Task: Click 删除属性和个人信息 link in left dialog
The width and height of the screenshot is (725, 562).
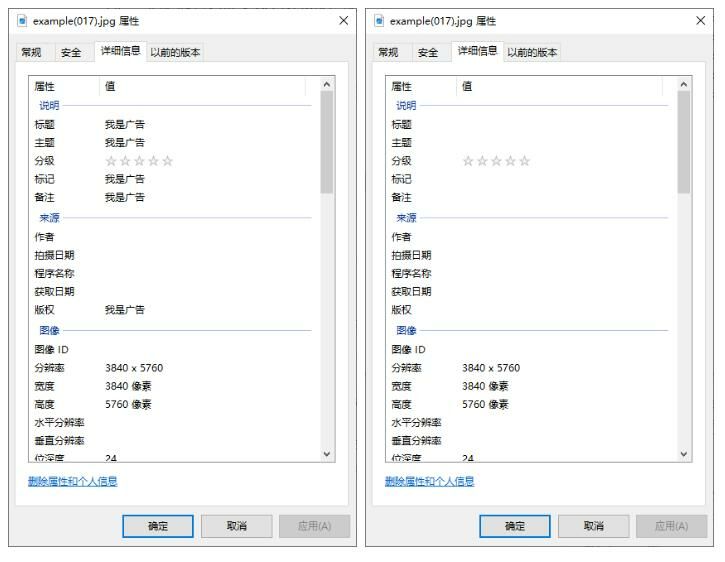Action: (x=73, y=482)
